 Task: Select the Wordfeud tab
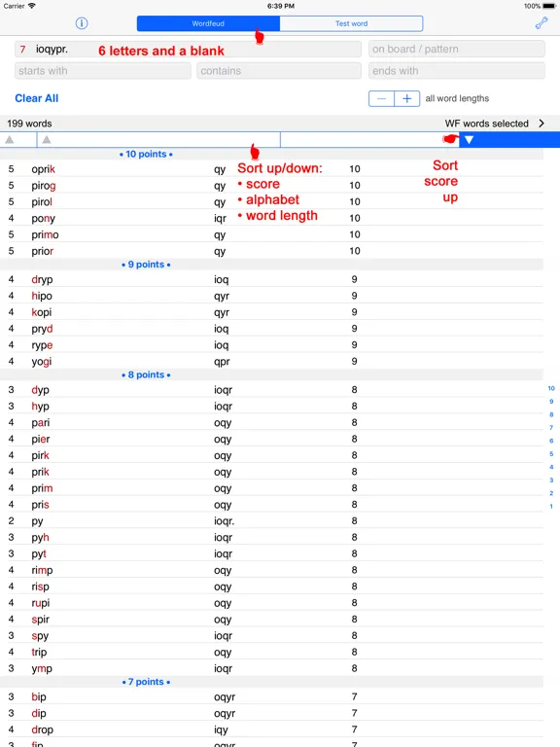click(208, 23)
